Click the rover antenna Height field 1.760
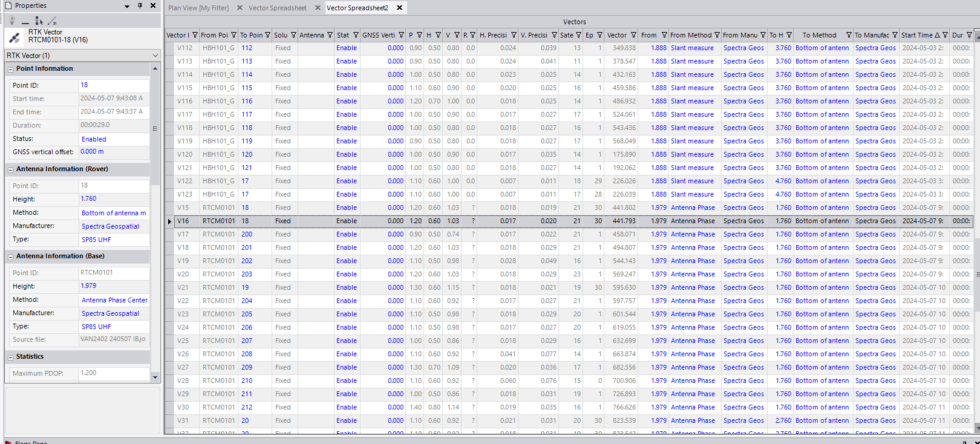The height and width of the screenshot is (444, 980). click(89, 199)
